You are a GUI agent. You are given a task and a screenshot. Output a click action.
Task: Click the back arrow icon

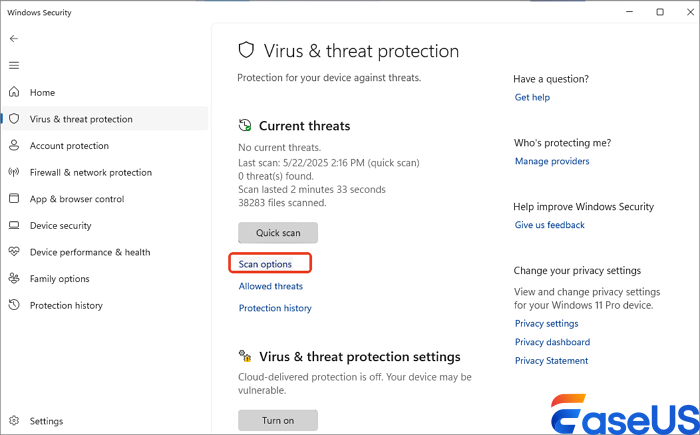[x=14, y=38]
